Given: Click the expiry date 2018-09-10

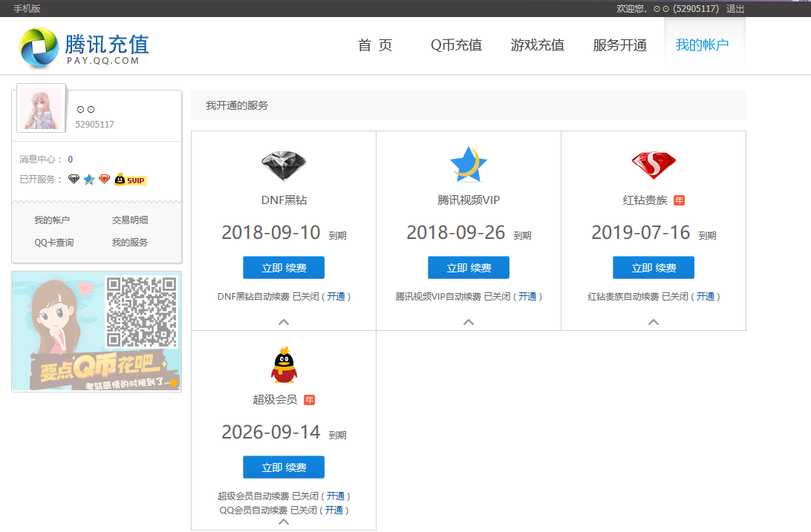Looking at the screenshot, I should pos(271,232).
